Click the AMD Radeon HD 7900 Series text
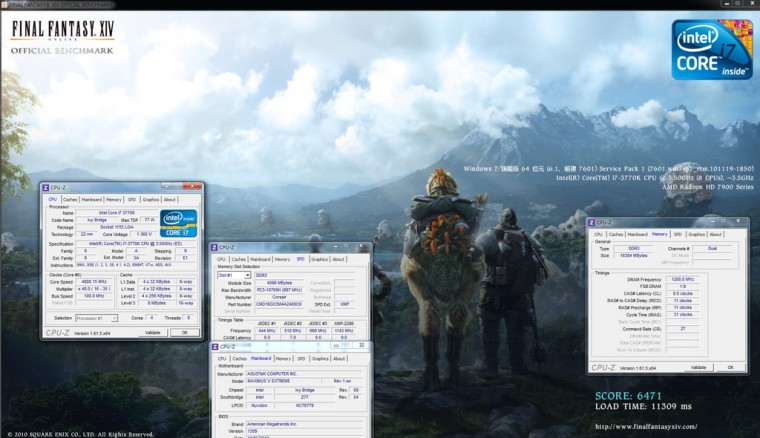The width and height of the screenshot is (760, 438). [x=708, y=187]
